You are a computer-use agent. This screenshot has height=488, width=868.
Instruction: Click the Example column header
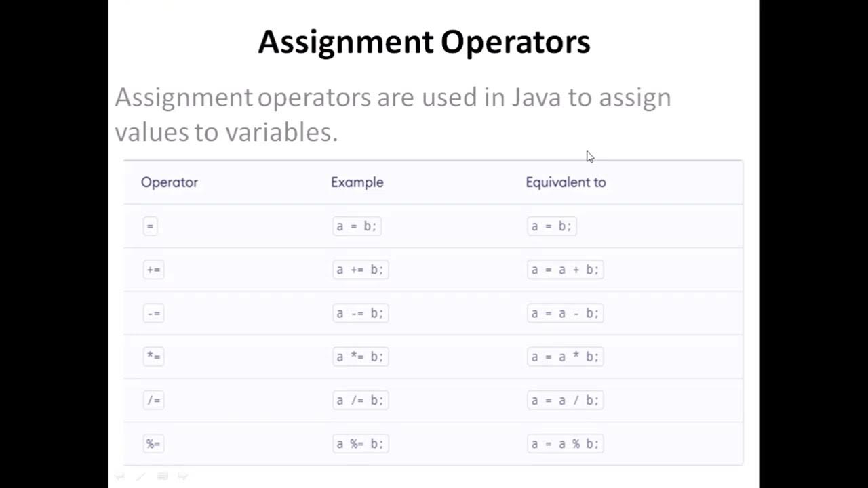(357, 182)
